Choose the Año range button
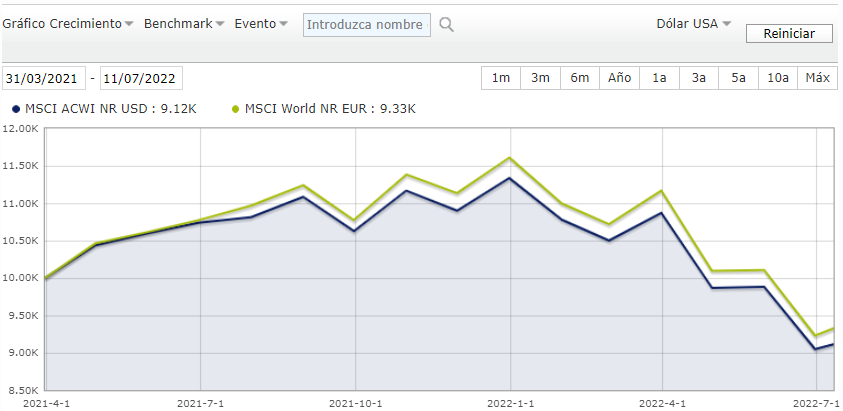The image size is (843, 411). pyautogui.click(x=620, y=78)
